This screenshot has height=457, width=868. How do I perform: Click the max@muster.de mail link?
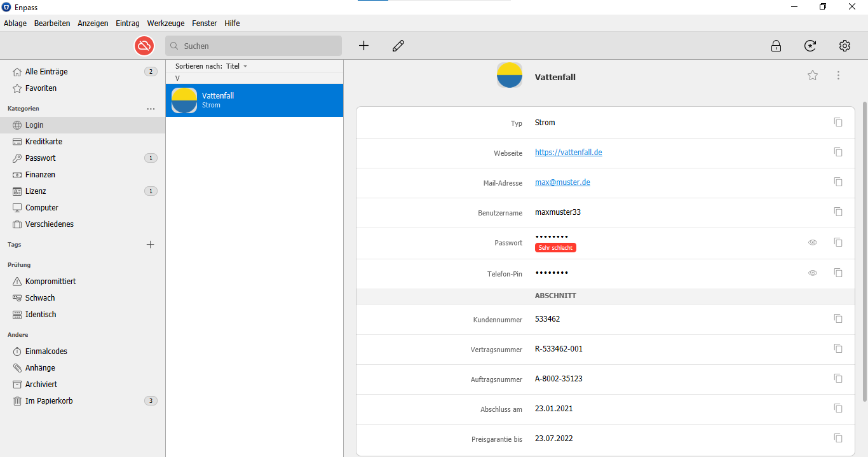click(562, 182)
